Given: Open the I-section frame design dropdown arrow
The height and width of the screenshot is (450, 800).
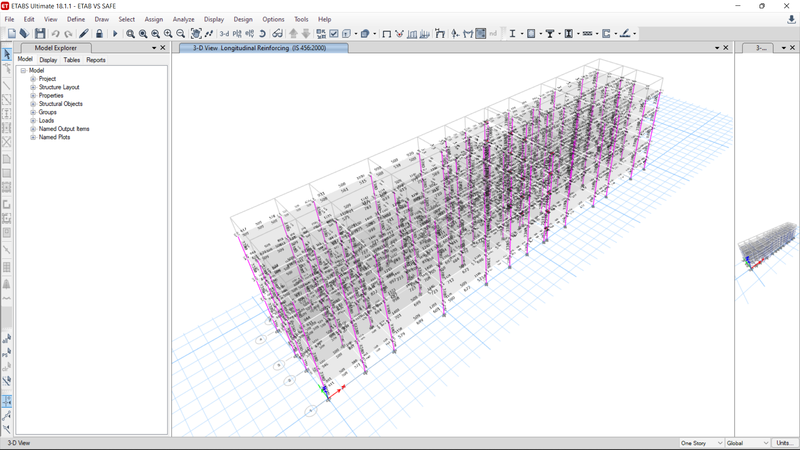Looking at the screenshot, I should (x=521, y=34).
